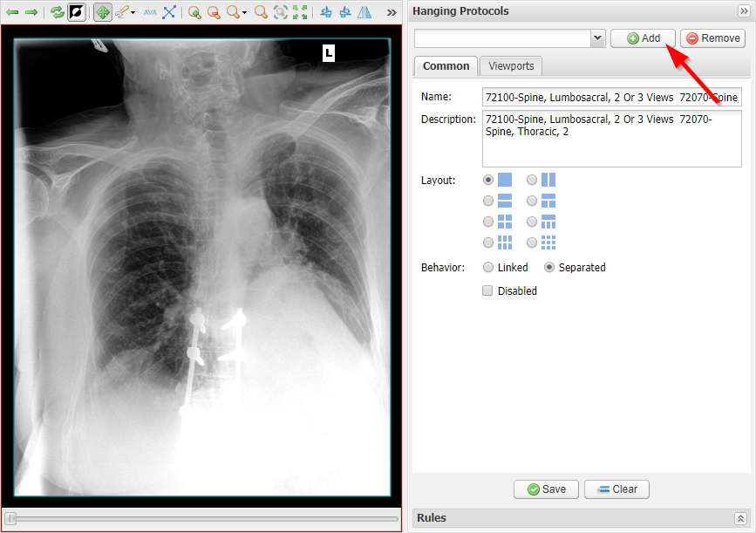
Task: Collapse the Hanging Protocols panel
Action: (x=744, y=10)
